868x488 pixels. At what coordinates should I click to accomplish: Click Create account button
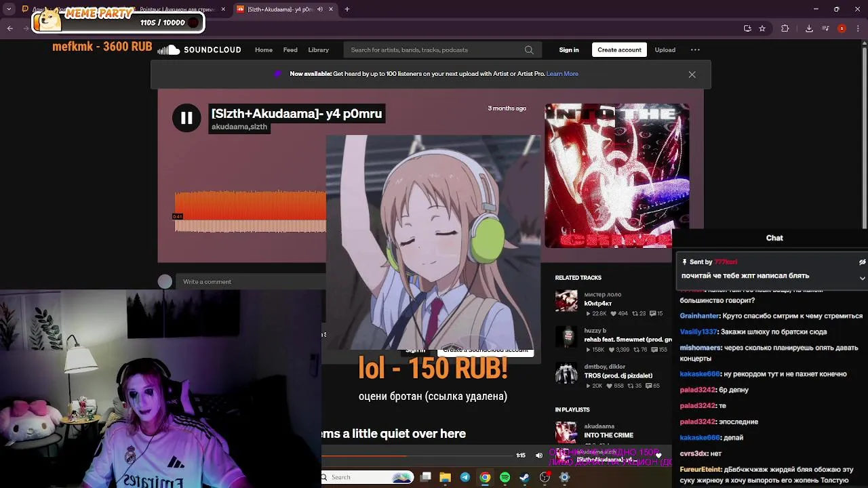(x=619, y=49)
